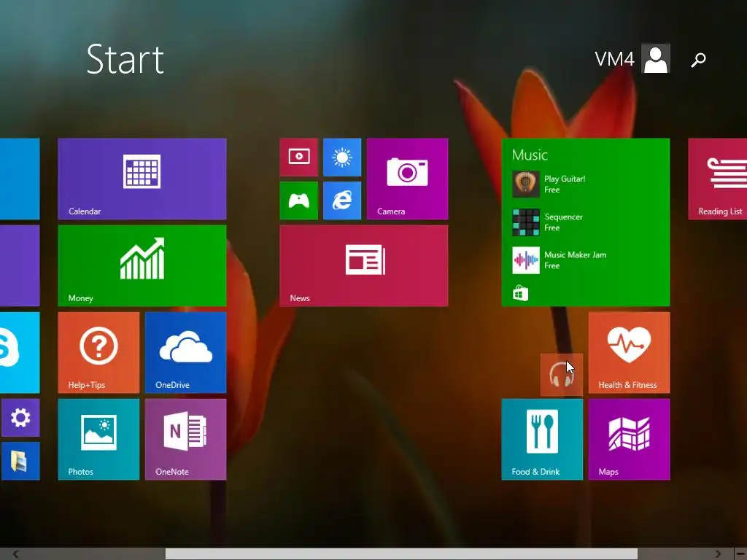Launch the Xbox Games small tile
Image resolution: width=747 pixels, height=560 pixels.
click(x=298, y=201)
